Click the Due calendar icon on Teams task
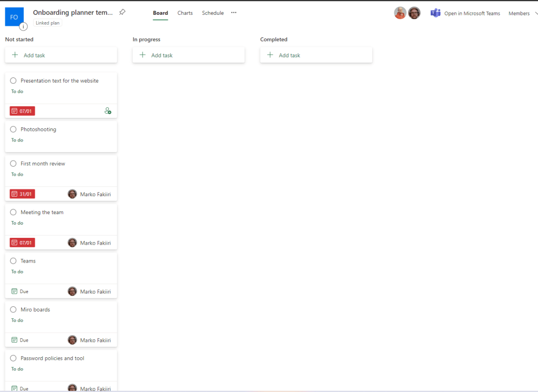The width and height of the screenshot is (538, 392). point(14,292)
